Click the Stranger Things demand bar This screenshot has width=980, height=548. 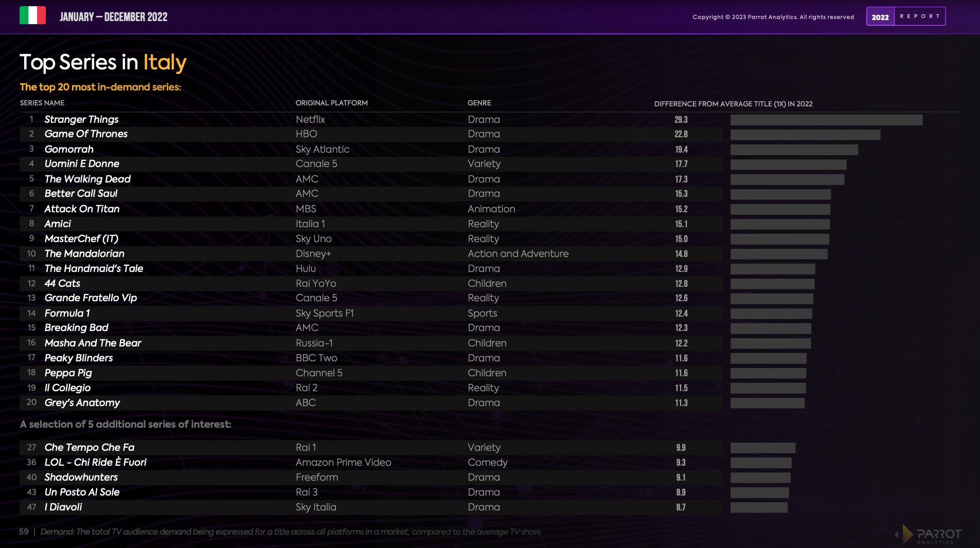pyautogui.click(x=826, y=120)
